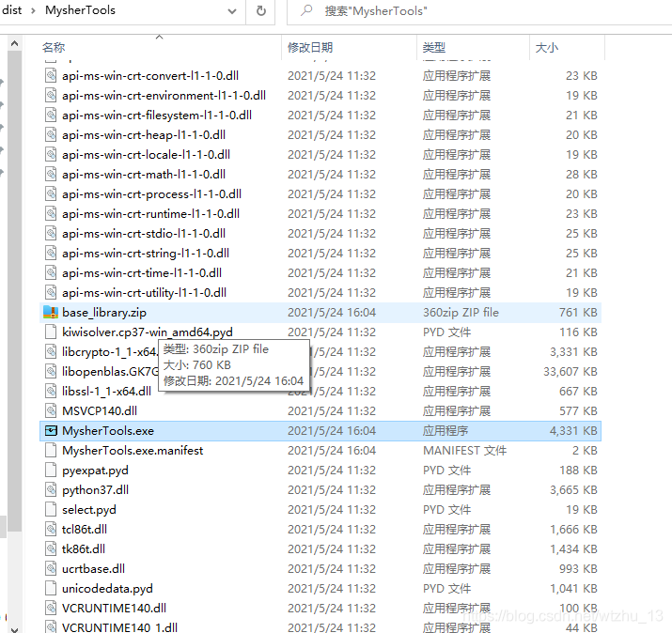Click the python37.dll file icon

pyautogui.click(x=51, y=490)
